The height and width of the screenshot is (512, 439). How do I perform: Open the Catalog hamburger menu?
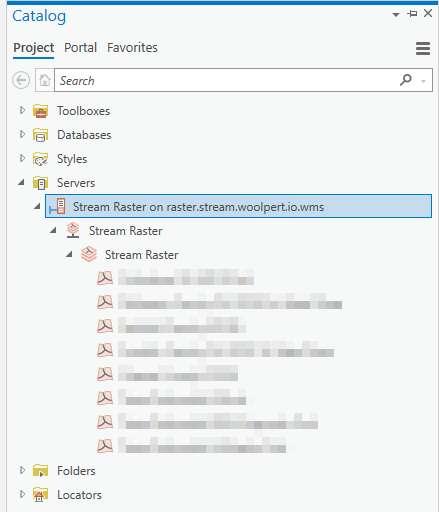click(x=423, y=48)
